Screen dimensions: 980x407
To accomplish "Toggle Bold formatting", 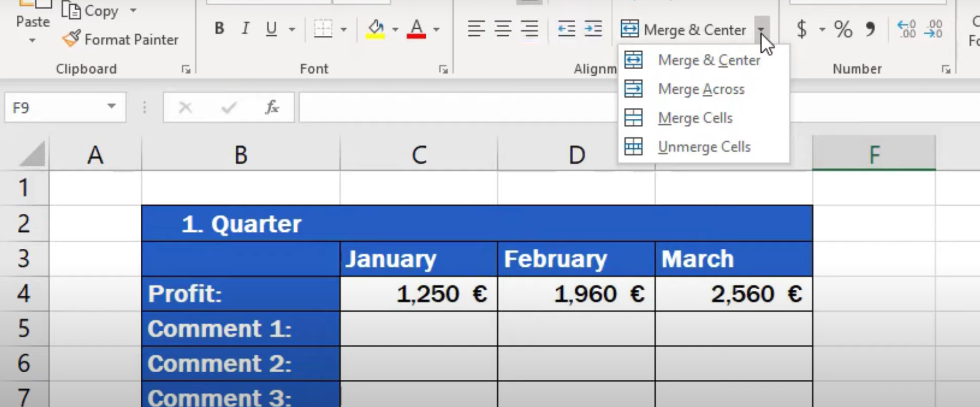I will click(219, 29).
